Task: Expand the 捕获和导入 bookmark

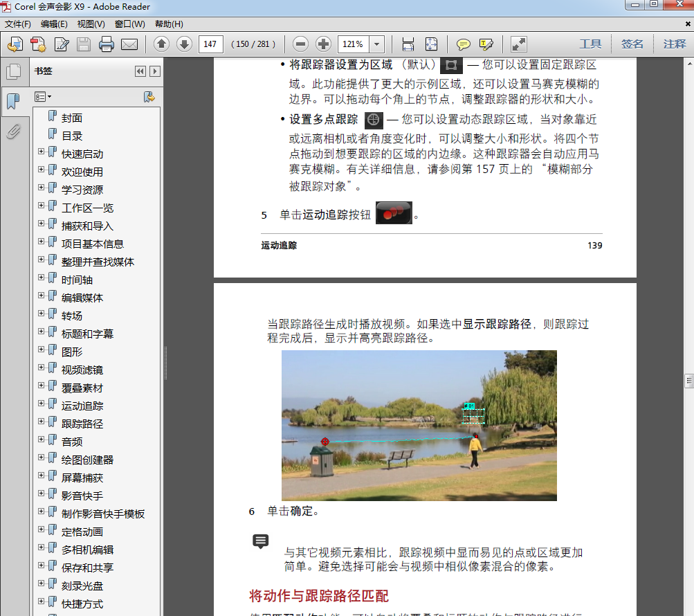Action: pos(41,223)
